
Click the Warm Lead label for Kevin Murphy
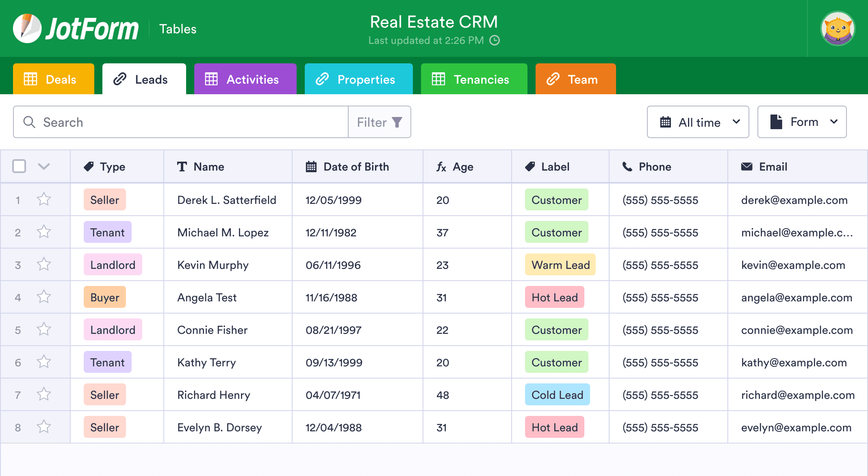point(560,265)
